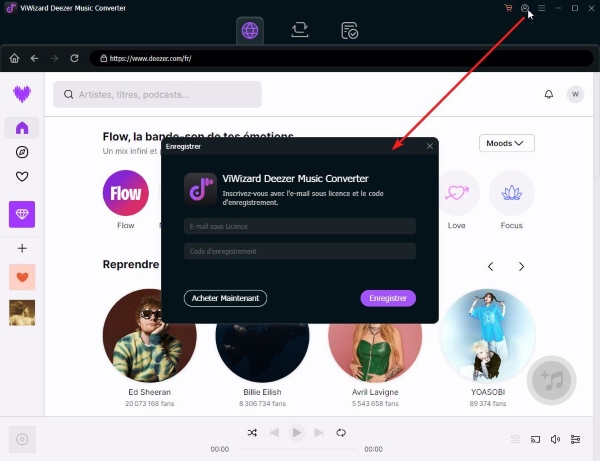Click the purple Enregistrer button
This screenshot has height=461, width=600.
click(388, 298)
